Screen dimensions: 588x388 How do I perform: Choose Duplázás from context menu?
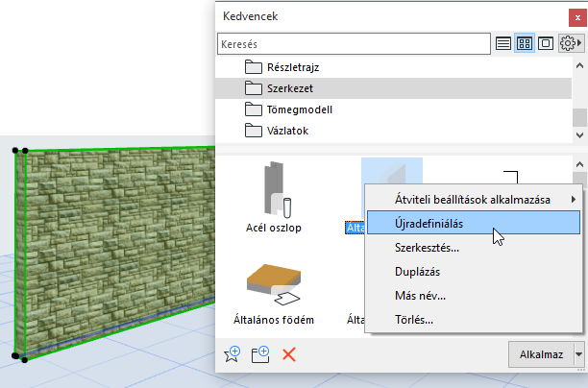[x=474, y=272]
